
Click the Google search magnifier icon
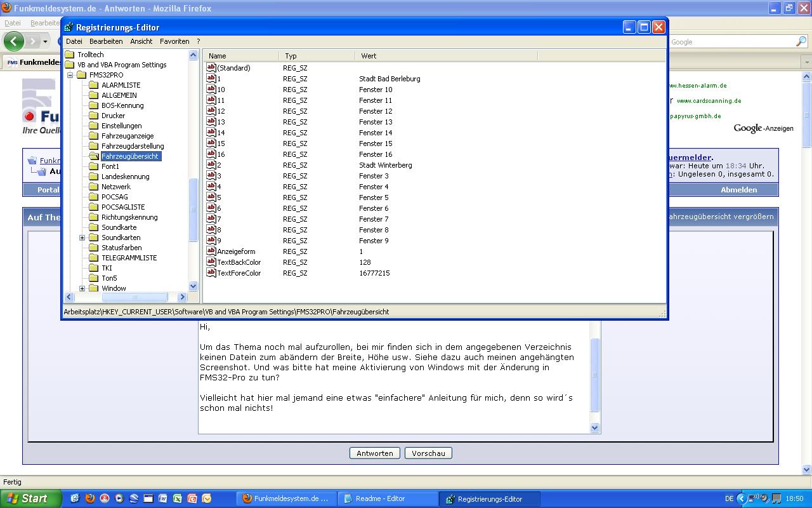coord(801,42)
